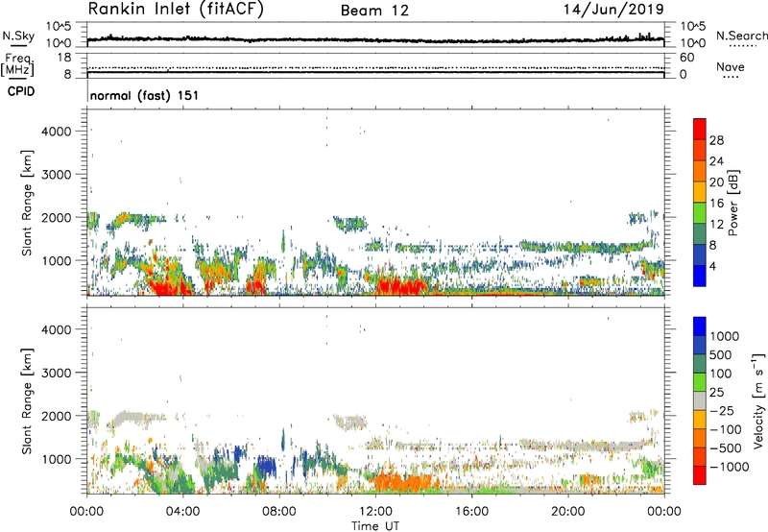Screen dimensions: 768x532
Task: Click the 'Beam 12' label
Action: click(374, 11)
